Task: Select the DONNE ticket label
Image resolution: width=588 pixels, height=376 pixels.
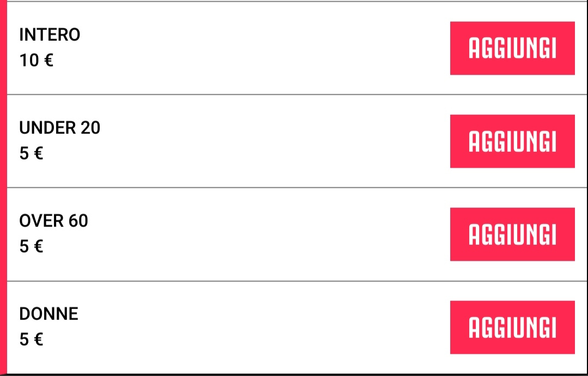Action: coord(49,313)
